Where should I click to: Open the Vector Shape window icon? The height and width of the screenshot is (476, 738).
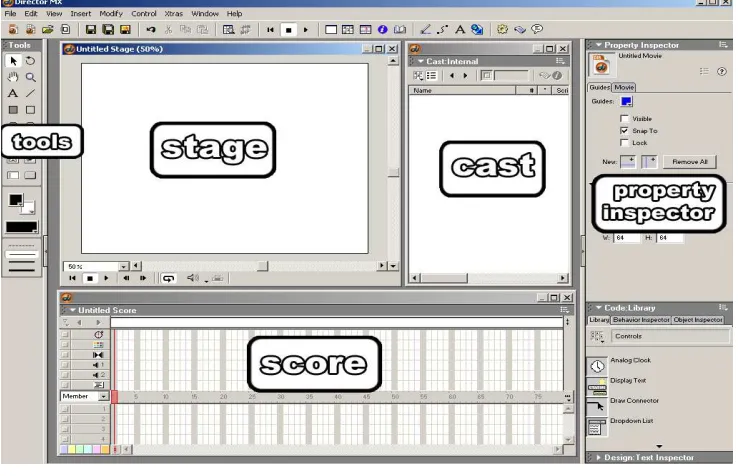coord(442,30)
